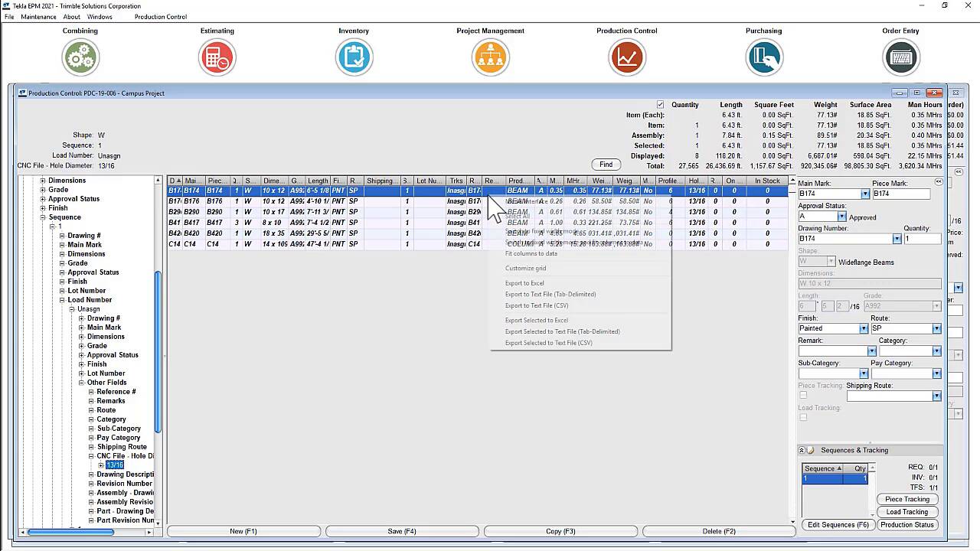The image size is (980, 551).
Task: Choose Export Selected to Excel
Action: 537,321
